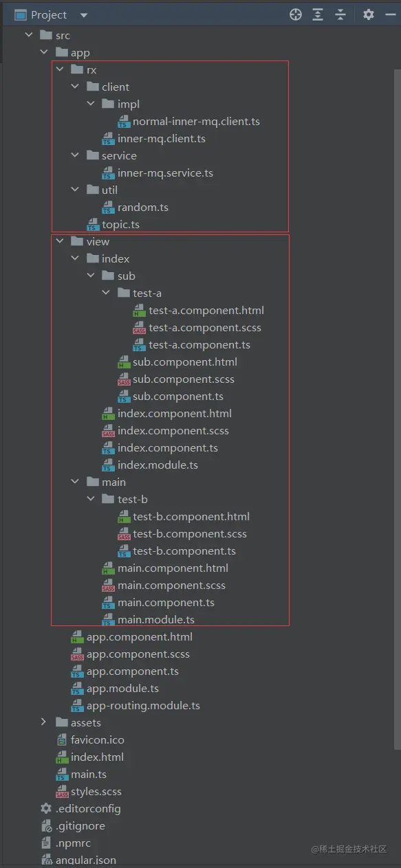Click the vertical scrollbar of project tree
Screen dimensions: 401x868
point(397,405)
